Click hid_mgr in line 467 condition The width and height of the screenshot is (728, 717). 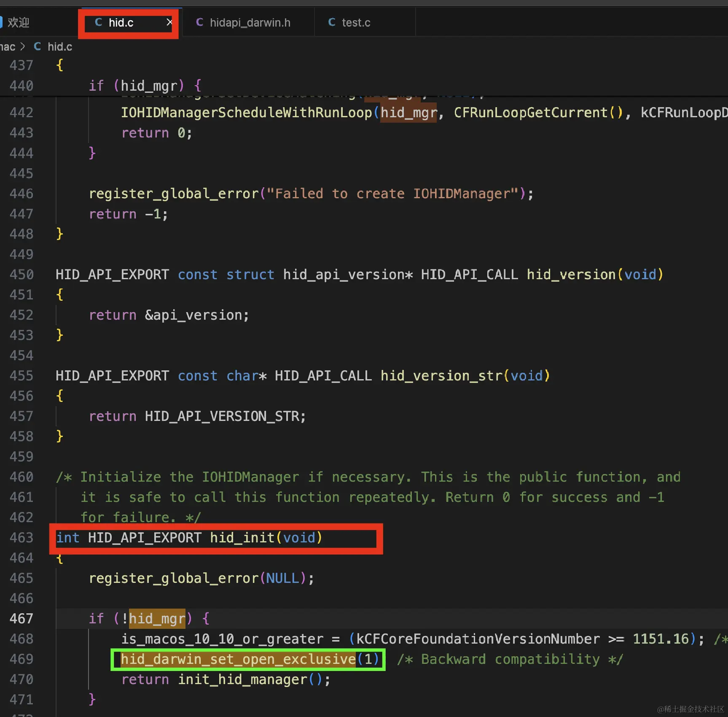point(157,619)
